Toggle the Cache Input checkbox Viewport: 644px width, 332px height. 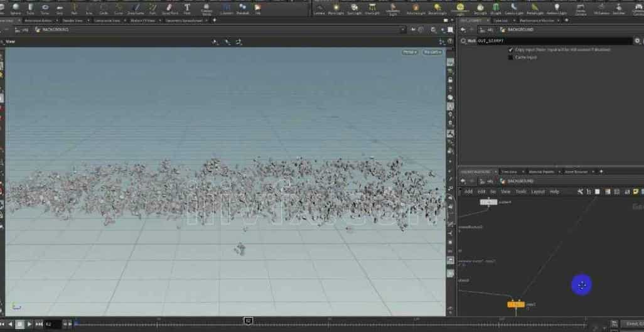click(x=511, y=58)
